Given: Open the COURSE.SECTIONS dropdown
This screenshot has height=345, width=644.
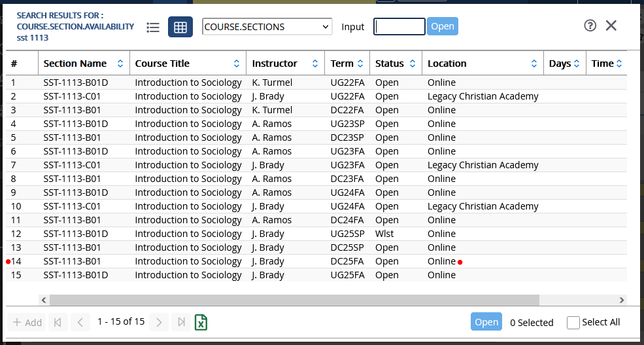Looking at the screenshot, I should tap(267, 27).
